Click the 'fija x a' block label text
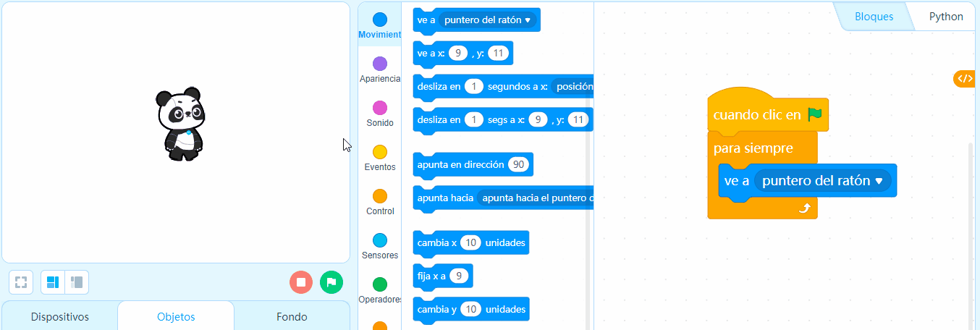The height and width of the screenshot is (330, 980). pyautogui.click(x=431, y=276)
